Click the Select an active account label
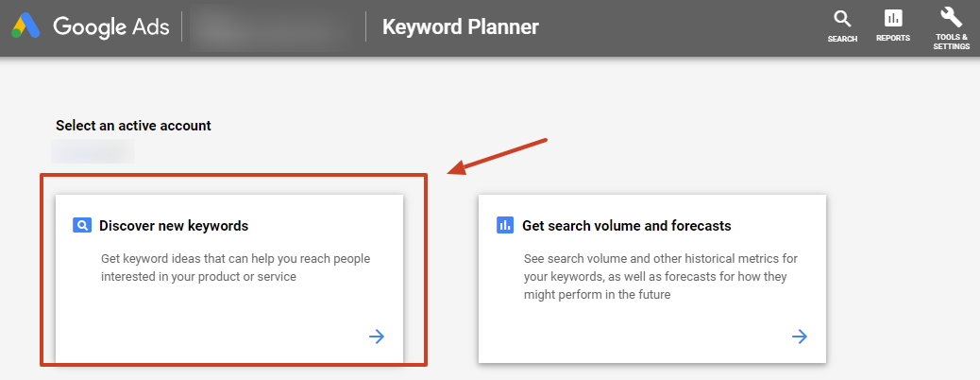 (x=134, y=125)
